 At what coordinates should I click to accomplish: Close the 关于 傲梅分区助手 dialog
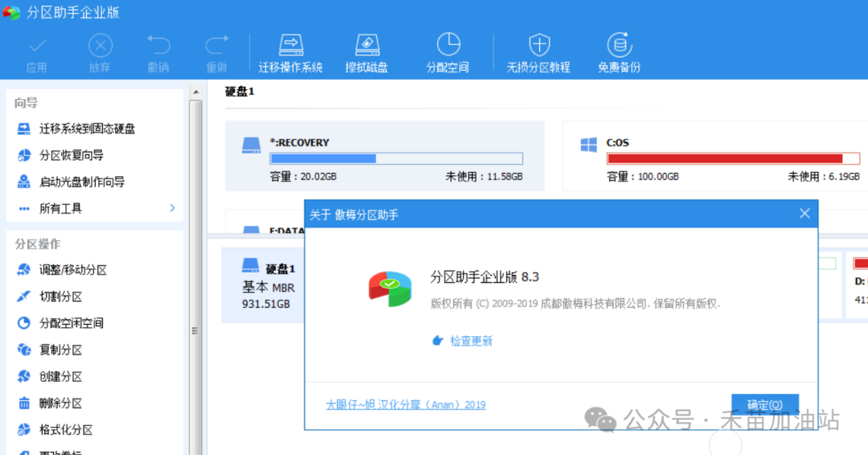805,214
